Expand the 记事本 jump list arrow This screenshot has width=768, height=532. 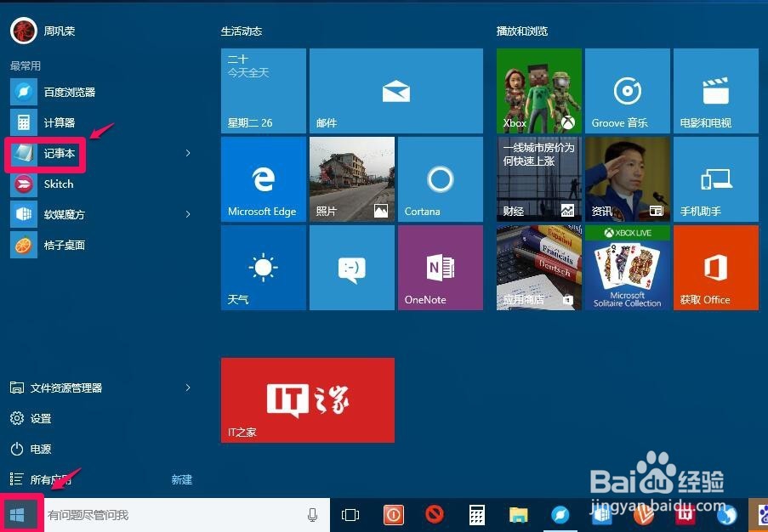pyautogui.click(x=188, y=153)
